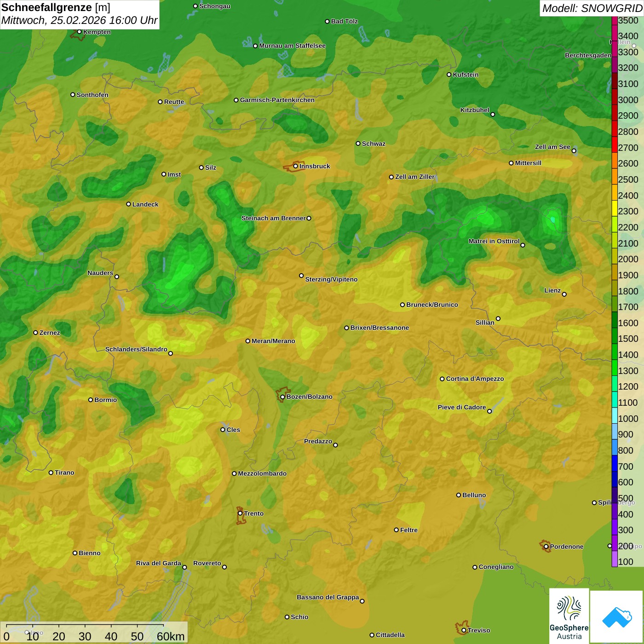Click the Lienz label
Image resolution: width=644 pixels, height=644 pixels.
[552, 290]
